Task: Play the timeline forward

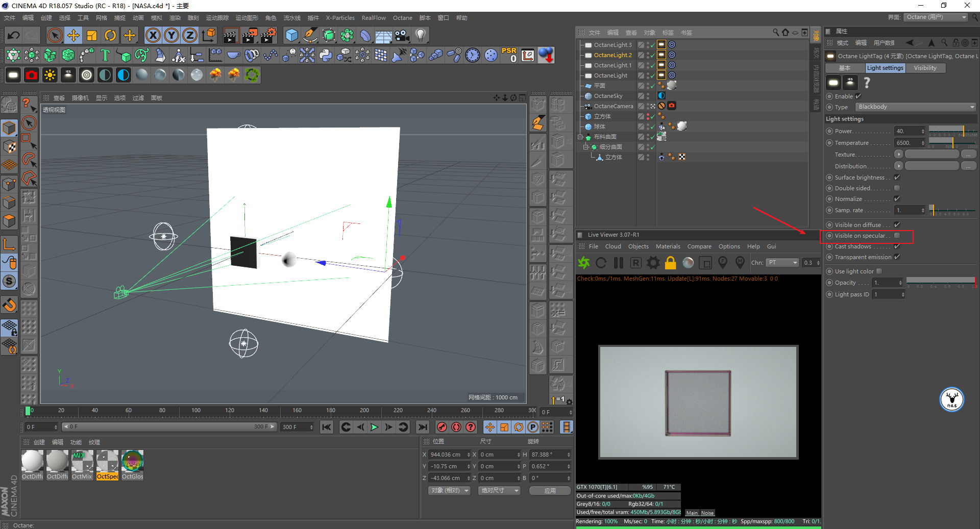Action: (x=374, y=427)
